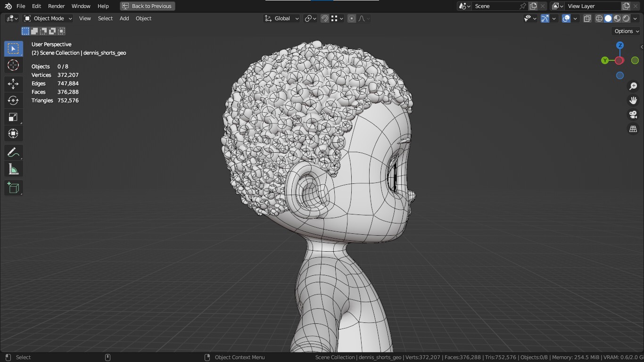This screenshot has height=362, width=644.
Task: Click the View Layer name field
Action: point(593,6)
